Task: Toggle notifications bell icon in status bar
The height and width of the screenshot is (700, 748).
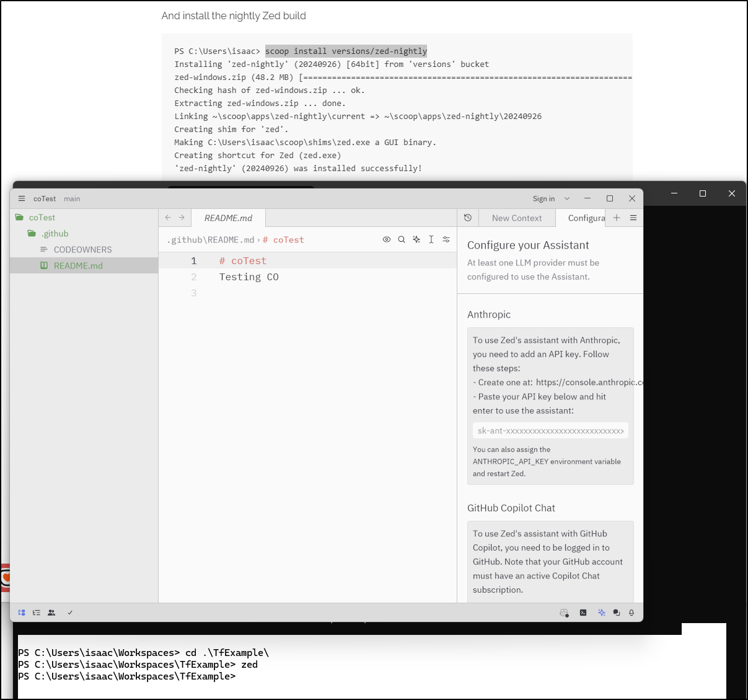Action: tap(631, 613)
